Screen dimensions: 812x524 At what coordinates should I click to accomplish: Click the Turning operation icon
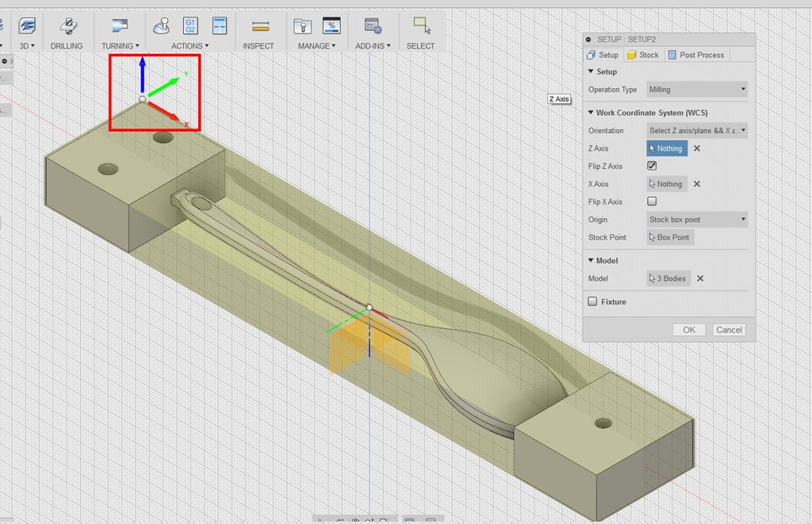(x=120, y=25)
